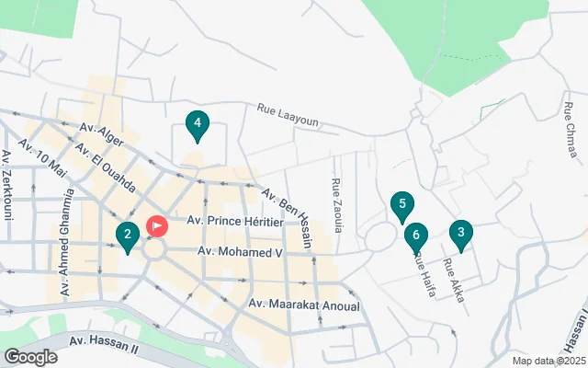Click the Av. Ben Hssain label
Image resolution: width=588 pixels, height=368 pixels.
point(287,218)
